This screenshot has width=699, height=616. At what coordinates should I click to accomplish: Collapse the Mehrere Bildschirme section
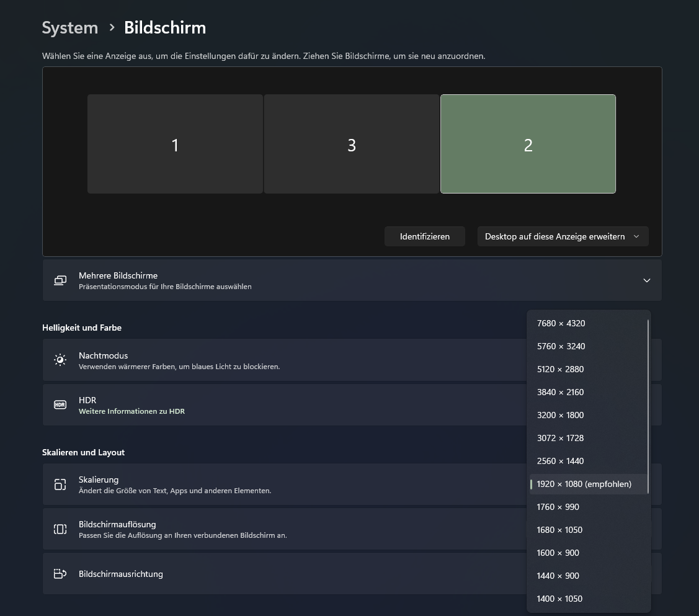[647, 280]
